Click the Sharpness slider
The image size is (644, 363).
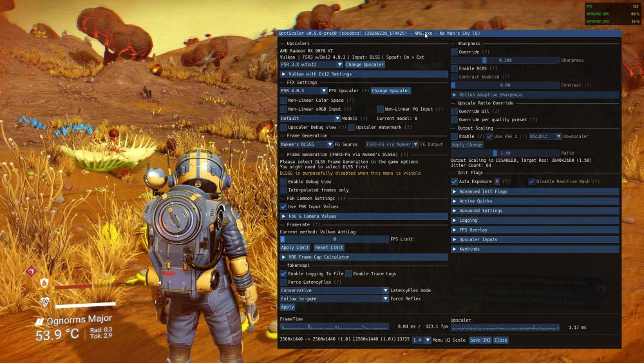(x=505, y=60)
